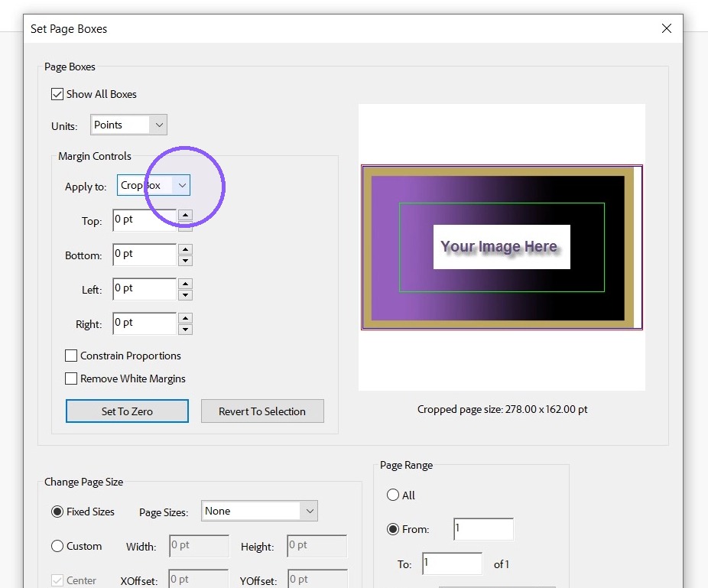Click the XOffset input field
The image size is (708, 588).
[x=199, y=580]
